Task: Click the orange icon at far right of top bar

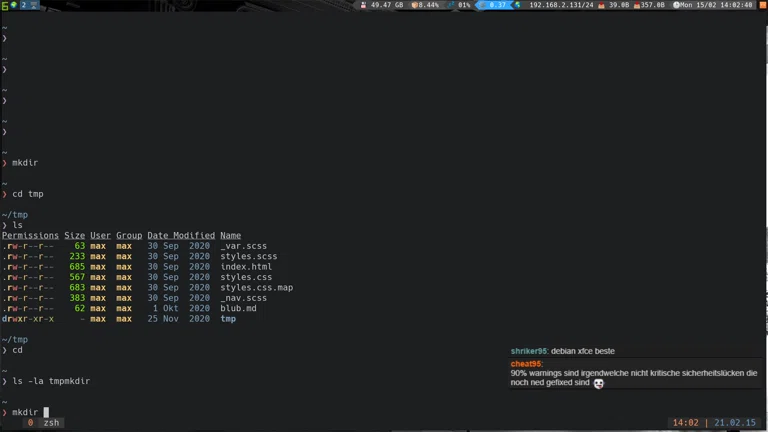Action: 763,5
